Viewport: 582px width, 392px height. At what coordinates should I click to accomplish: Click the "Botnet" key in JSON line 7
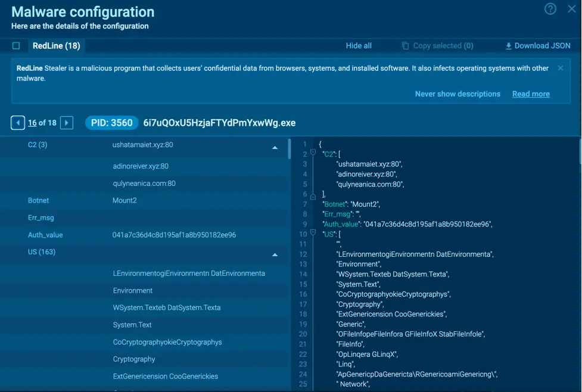point(335,204)
